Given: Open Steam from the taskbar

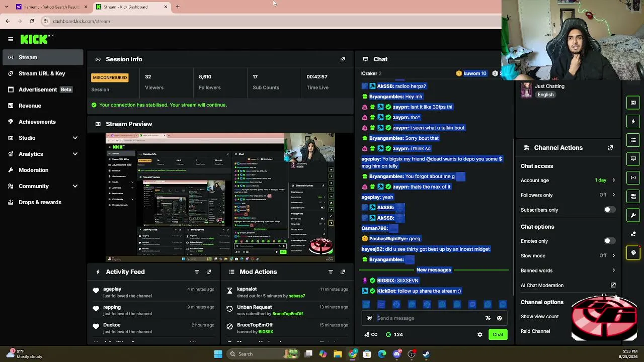Looking at the screenshot, I should tap(426, 354).
